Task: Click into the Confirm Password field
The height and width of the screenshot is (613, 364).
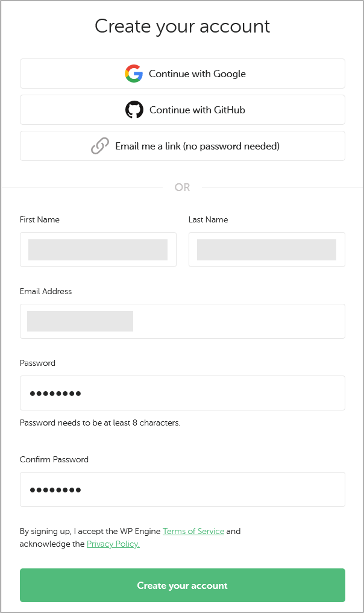Action: tap(183, 489)
